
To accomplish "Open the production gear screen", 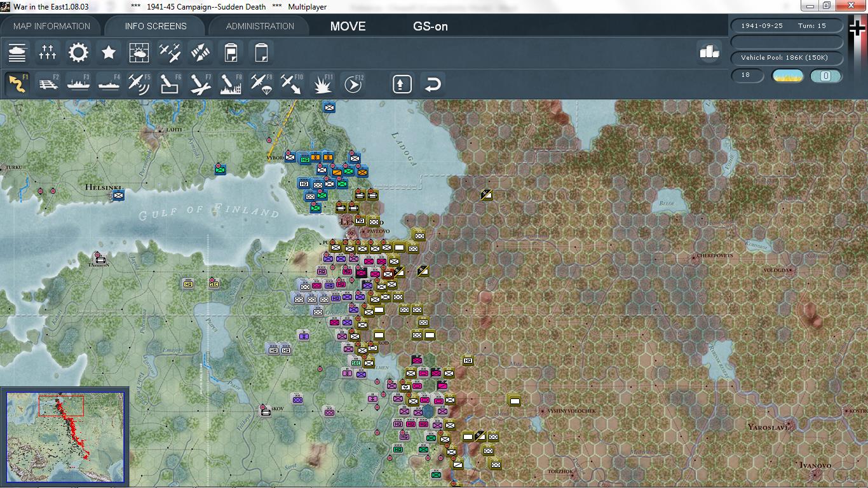I will pyautogui.click(x=78, y=53).
